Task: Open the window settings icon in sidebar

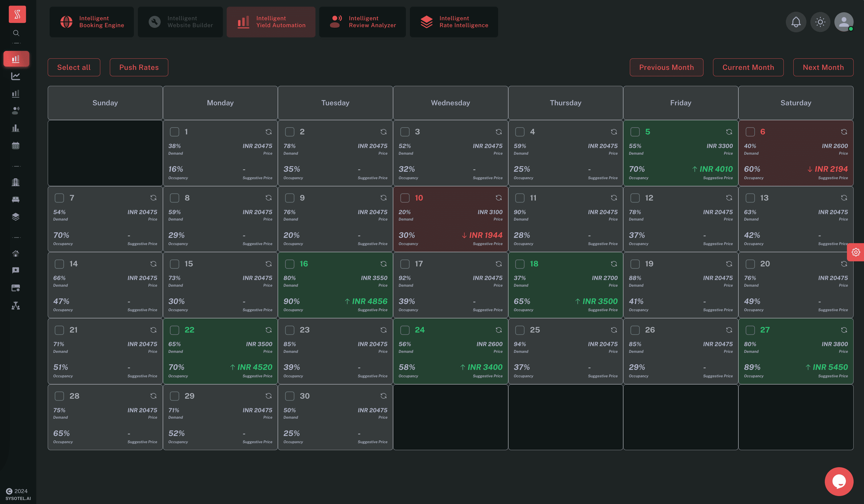Action: click(x=16, y=288)
